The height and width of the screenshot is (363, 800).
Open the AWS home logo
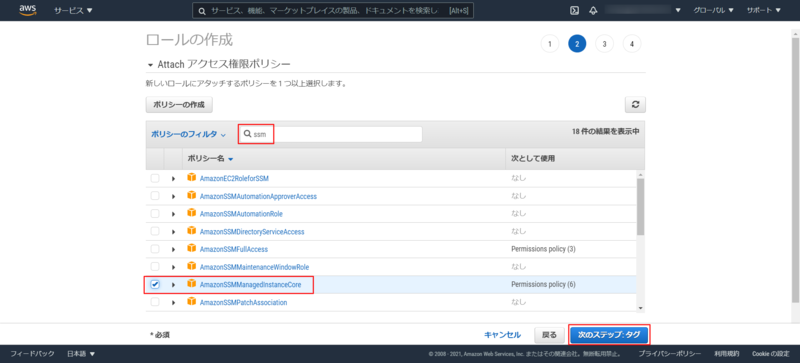point(28,10)
